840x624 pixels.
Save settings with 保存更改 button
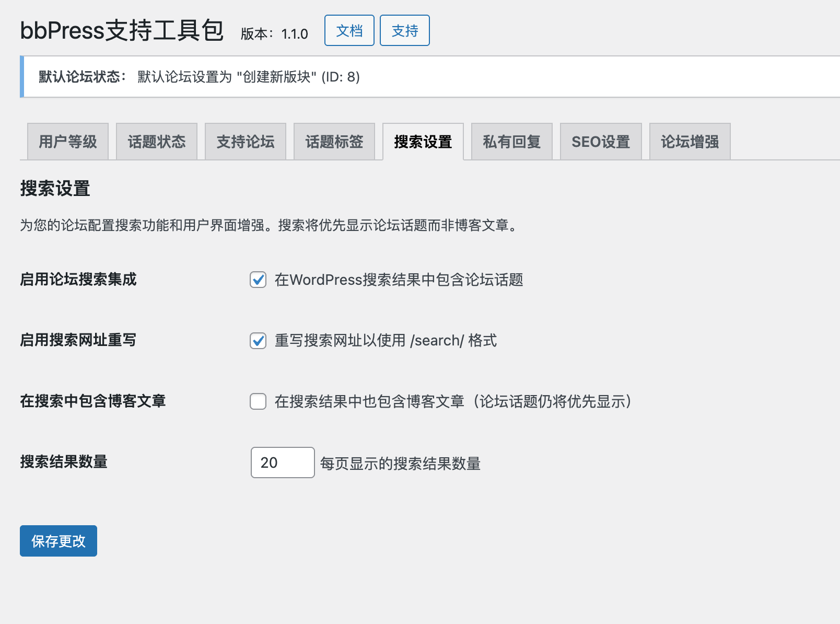59,541
